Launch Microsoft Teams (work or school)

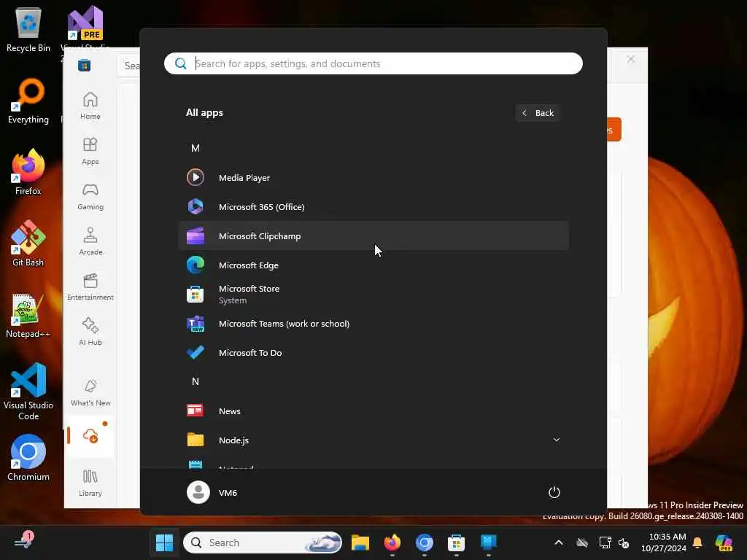[x=373, y=323]
